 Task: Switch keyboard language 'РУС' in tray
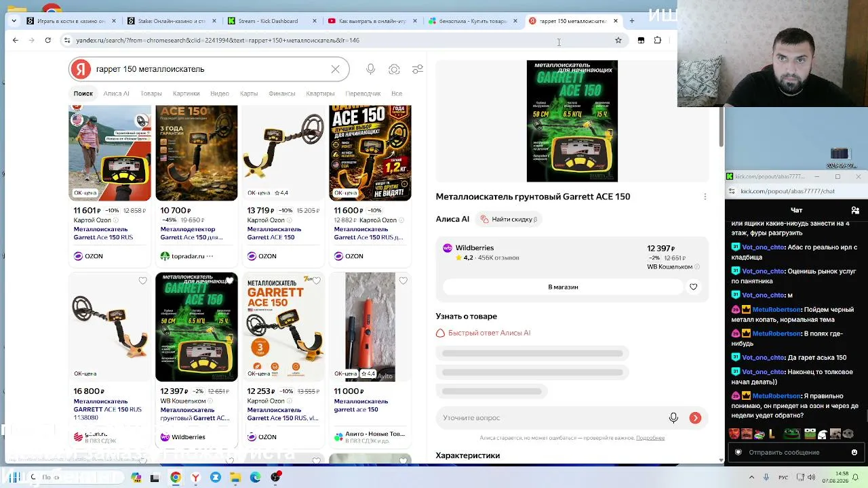783,477
